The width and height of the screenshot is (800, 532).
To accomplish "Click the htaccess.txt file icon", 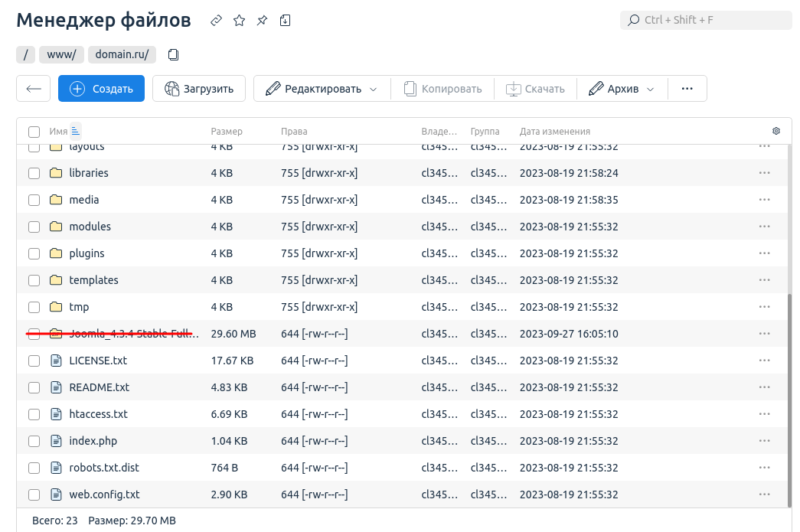I will point(56,414).
